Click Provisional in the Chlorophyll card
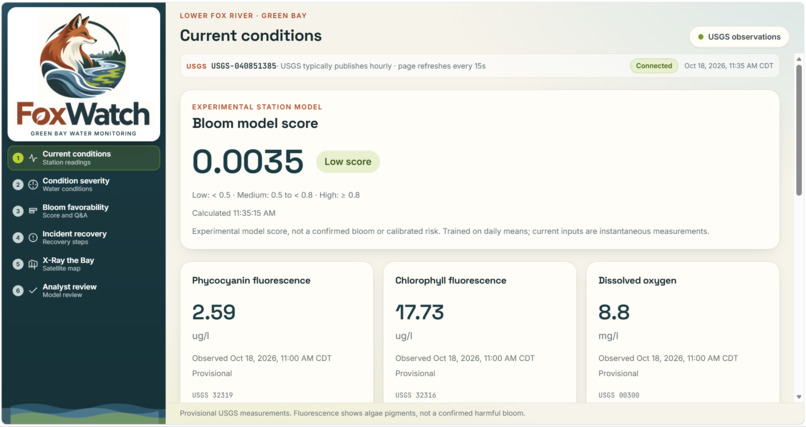The height and width of the screenshot is (427, 806). coord(415,374)
